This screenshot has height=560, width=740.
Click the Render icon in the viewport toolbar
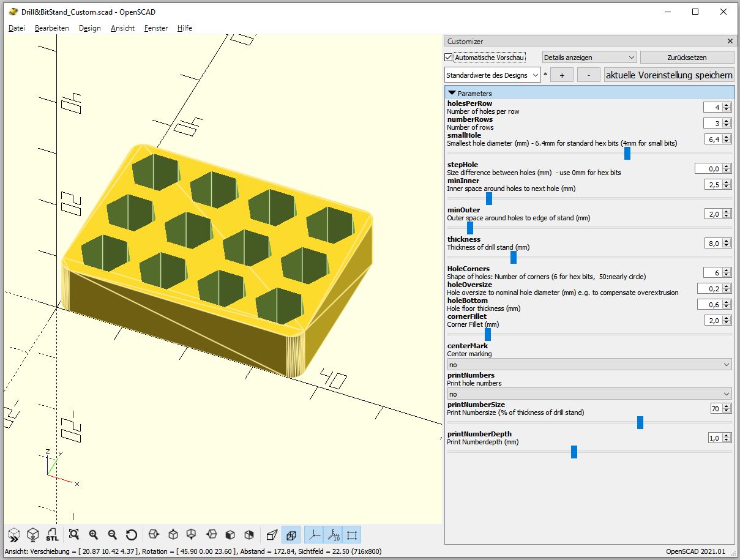pos(33,534)
